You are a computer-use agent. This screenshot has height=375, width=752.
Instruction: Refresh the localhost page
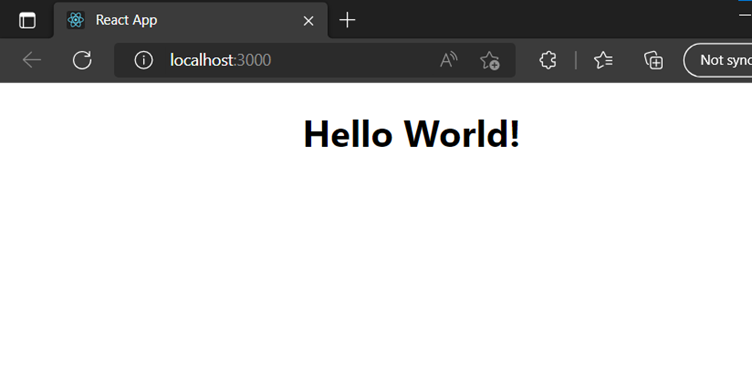pyautogui.click(x=82, y=60)
